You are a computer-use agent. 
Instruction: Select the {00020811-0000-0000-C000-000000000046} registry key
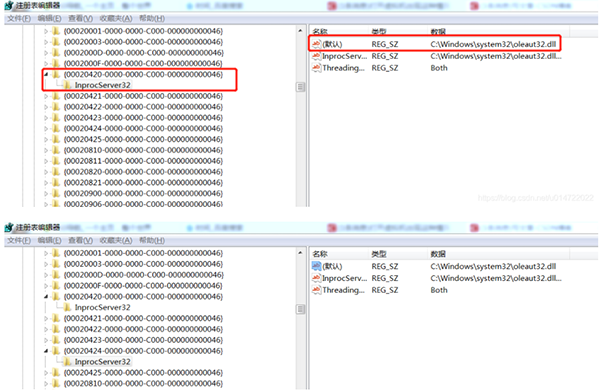143,161
